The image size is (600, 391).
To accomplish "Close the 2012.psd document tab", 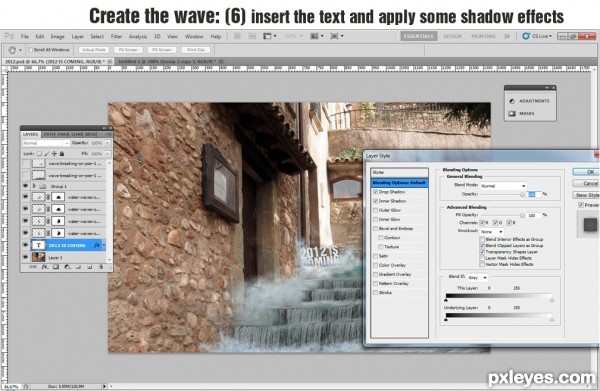I will tap(109, 61).
